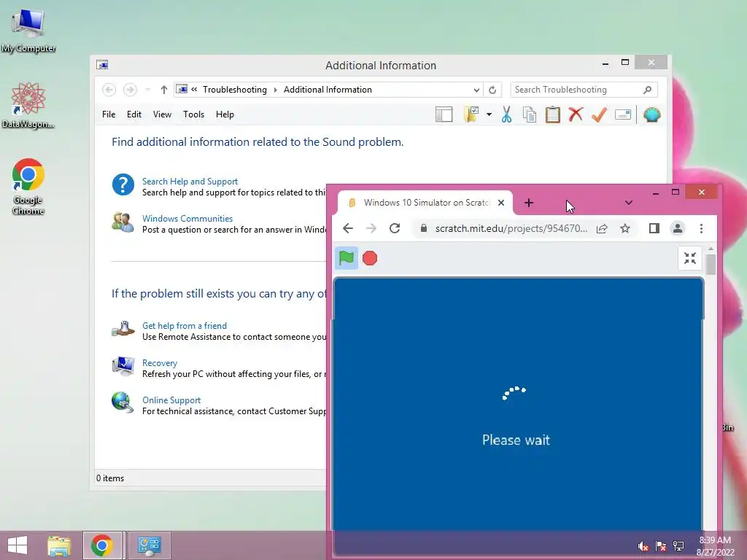Click the Rename toolbar icon
The width and height of the screenshot is (747, 560).
(x=623, y=114)
